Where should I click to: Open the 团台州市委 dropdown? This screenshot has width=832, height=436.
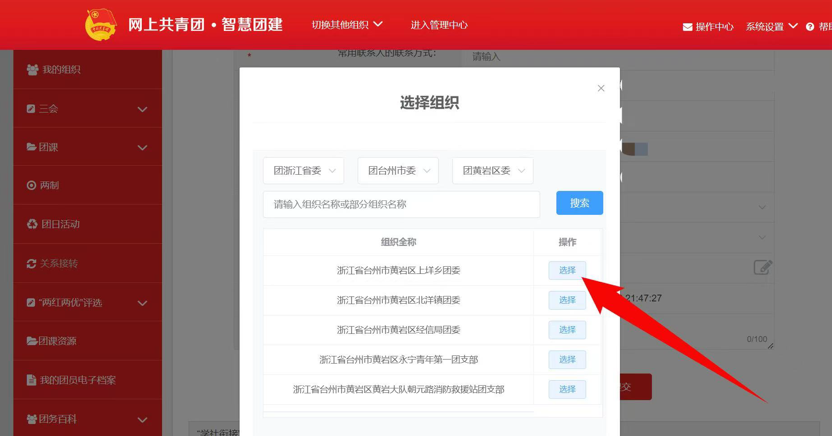coord(398,171)
